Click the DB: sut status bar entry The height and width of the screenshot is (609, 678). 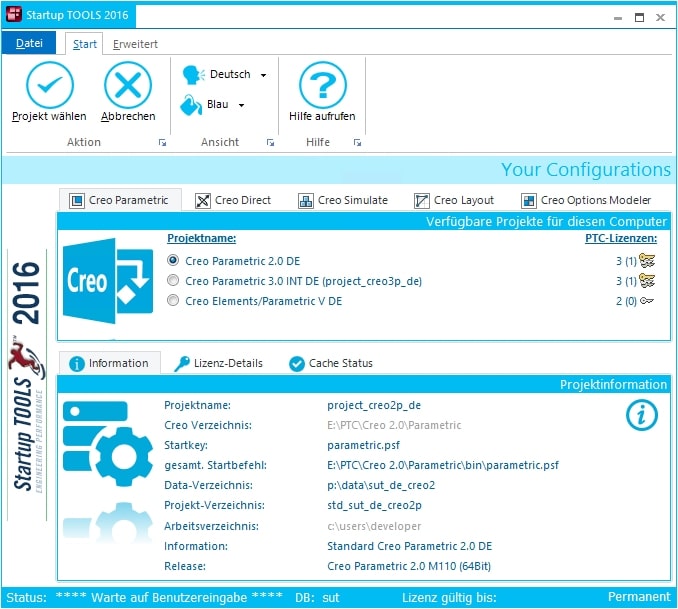pyautogui.click(x=317, y=598)
